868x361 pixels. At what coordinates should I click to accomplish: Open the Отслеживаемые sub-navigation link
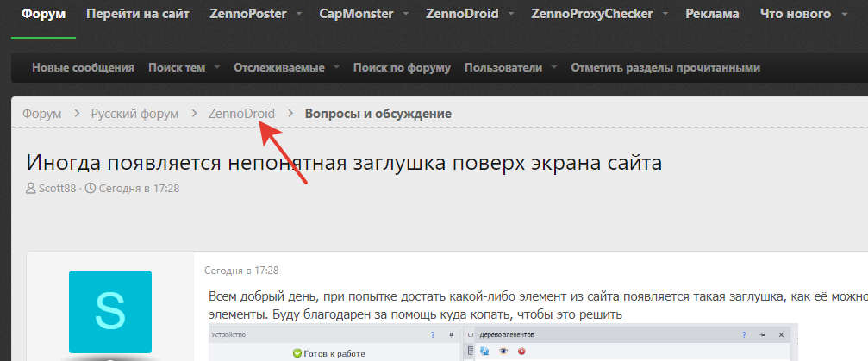pyautogui.click(x=279, y=67)
